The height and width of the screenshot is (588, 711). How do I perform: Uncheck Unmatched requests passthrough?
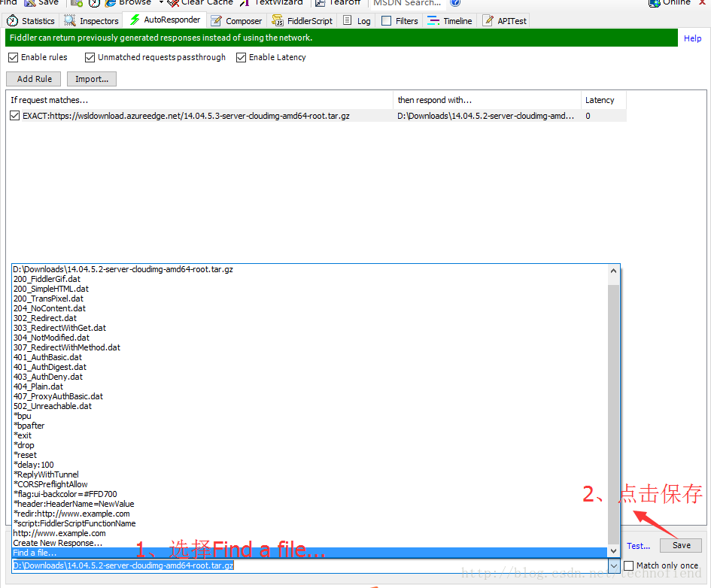[x=90, y=57]
